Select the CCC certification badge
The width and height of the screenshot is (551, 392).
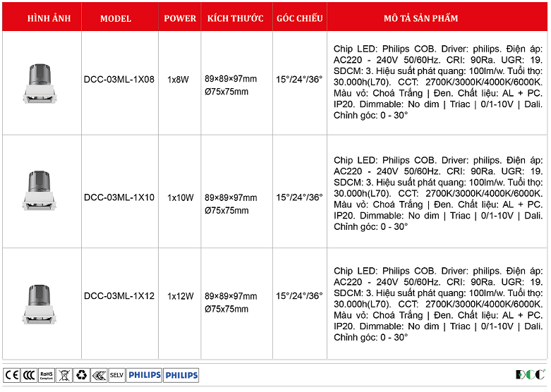29,375
